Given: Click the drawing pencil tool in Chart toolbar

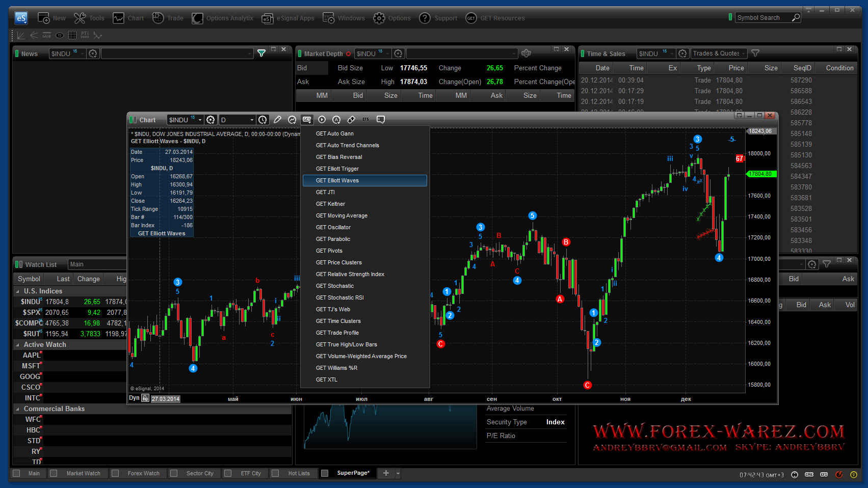Looking at the screenshot, I should pos(277,120).
